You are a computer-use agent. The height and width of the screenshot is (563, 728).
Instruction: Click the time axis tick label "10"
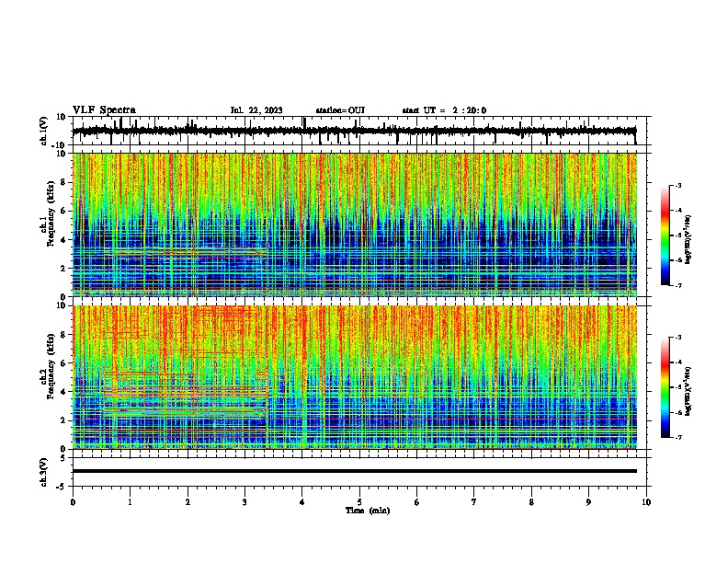pyautogui.click(x=646, y=502)
